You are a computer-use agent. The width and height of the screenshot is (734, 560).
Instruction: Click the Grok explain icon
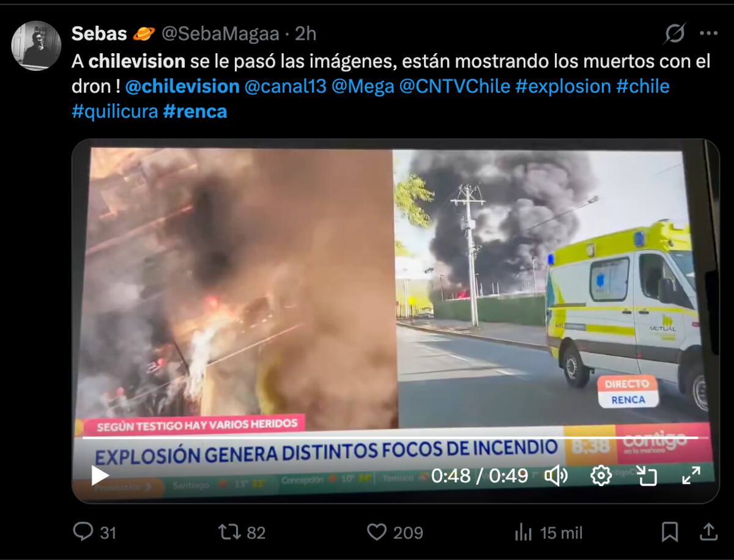point(675,34)
